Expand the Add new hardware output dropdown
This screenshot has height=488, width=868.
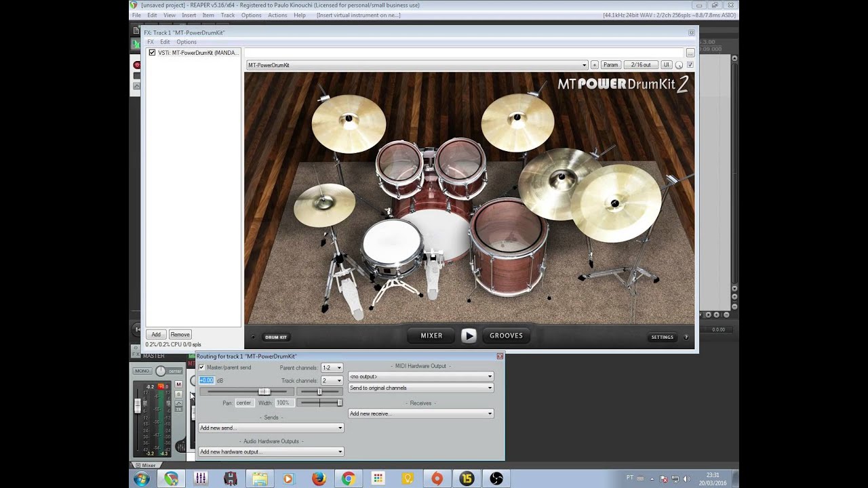pos(271,451)
